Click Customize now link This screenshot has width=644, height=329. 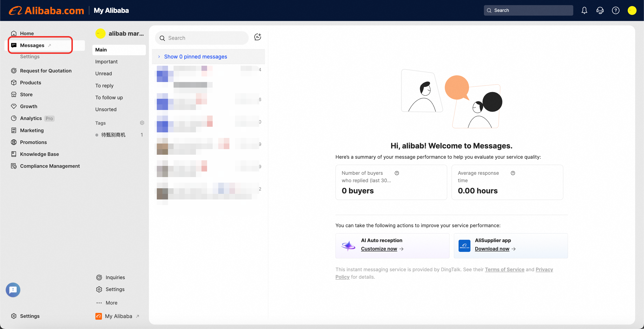pos(379,249)
